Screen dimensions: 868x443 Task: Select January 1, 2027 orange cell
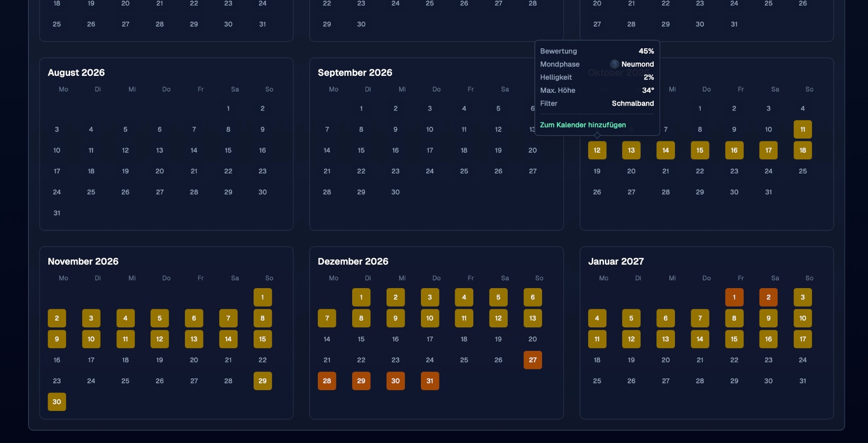tap(734, 297)
